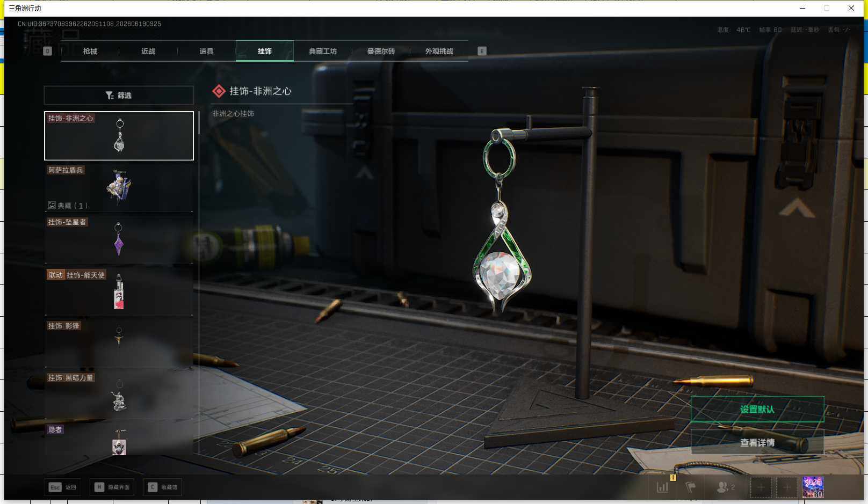Viewport: 868px width, 504px height.
Task: Click the CN UID number text
Action: [89, 24]
